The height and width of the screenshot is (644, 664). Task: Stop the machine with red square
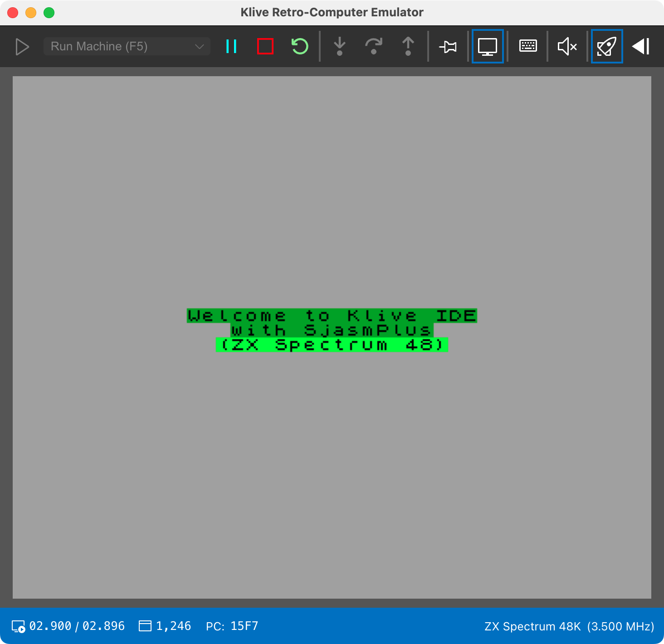pos(265,46)
